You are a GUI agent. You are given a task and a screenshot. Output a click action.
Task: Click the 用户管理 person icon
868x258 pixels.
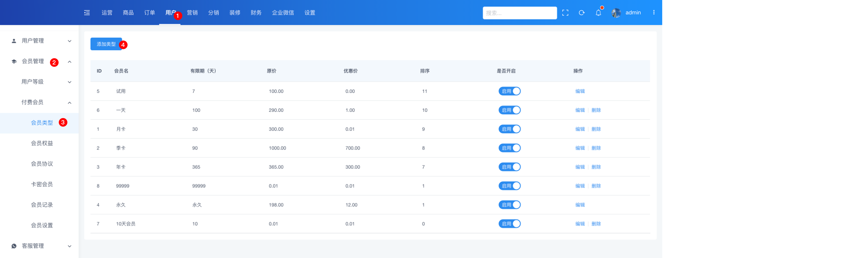14,41
